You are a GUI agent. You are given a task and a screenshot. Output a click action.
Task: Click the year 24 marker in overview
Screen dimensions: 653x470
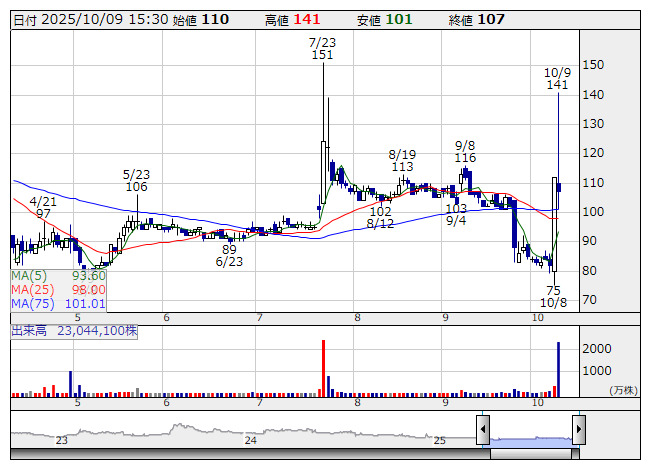tap(250, 440)
